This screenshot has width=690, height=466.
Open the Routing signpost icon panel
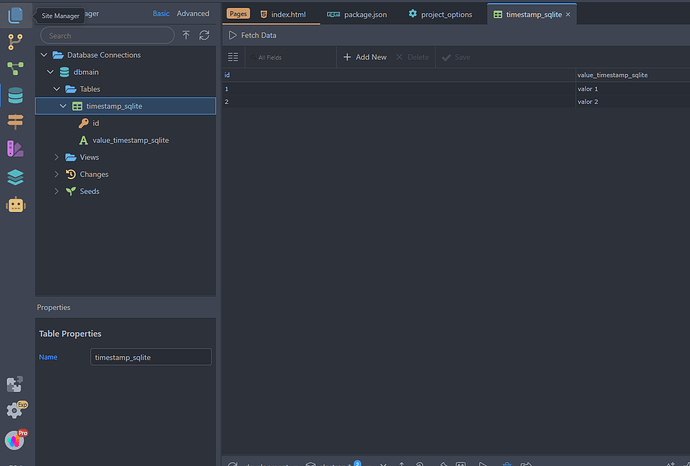pos(15,123)
